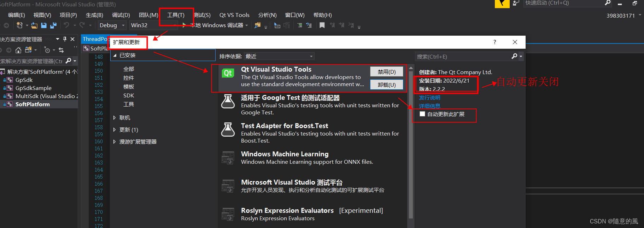This screenshot has width=644, height=228.
Task: Click the comment-out lines toolbar icon
Action: click(x=300, y=25)
